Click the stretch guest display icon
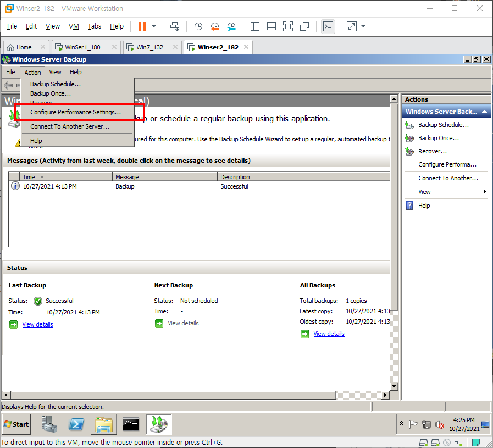 click(352, 26)
